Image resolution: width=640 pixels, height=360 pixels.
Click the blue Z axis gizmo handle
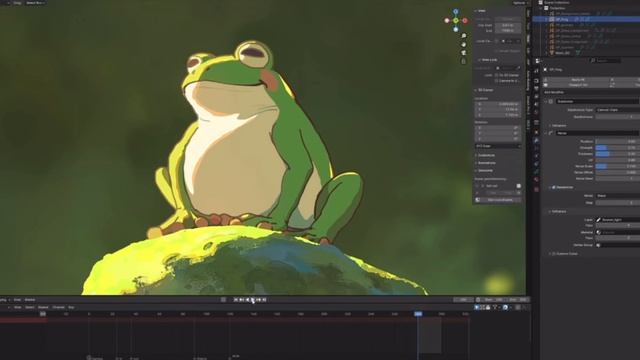pos(456,12)
